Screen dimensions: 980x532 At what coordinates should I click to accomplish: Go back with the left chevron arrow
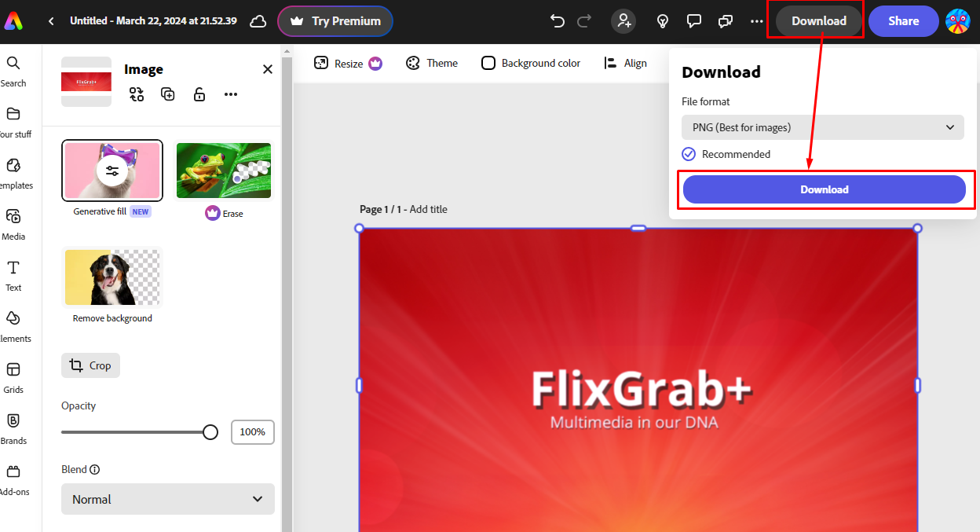pos(51,21)
